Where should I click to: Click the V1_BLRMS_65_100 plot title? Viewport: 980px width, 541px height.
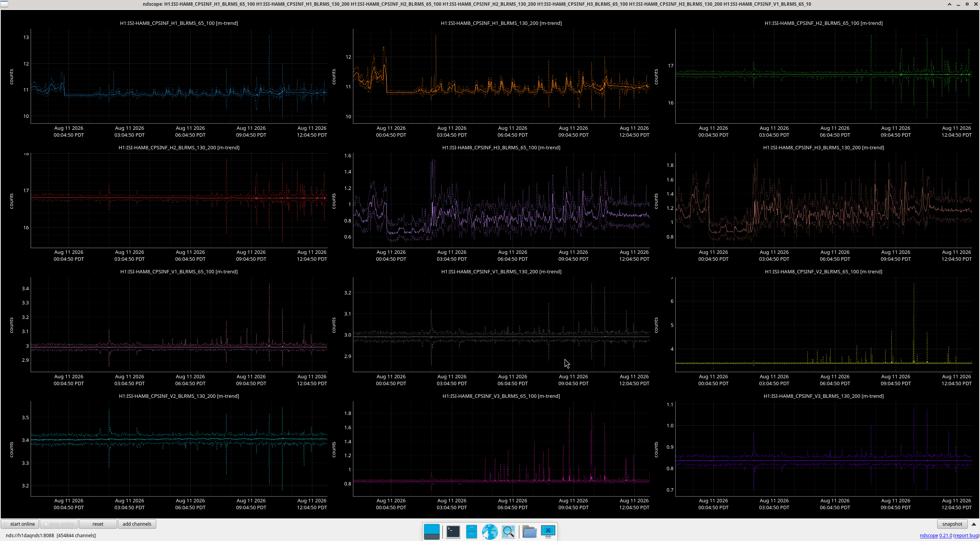(179, 271)
